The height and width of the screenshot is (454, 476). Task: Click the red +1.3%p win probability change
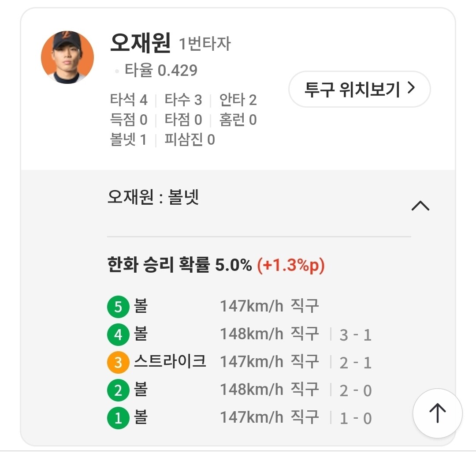(291, 265)
